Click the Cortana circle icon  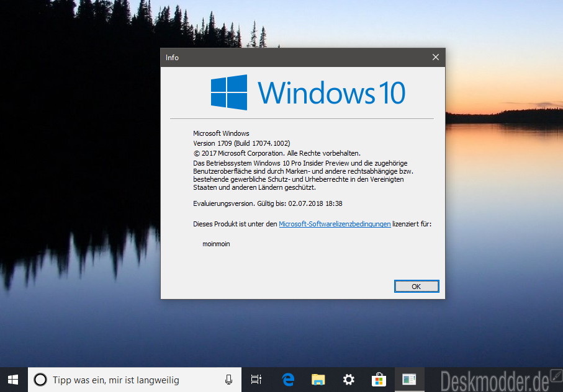click(x=40, y=380)
